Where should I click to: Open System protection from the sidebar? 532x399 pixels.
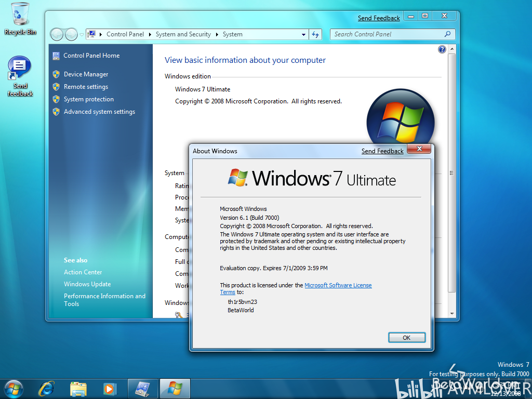pyautogui.click(x=88, y=99)
